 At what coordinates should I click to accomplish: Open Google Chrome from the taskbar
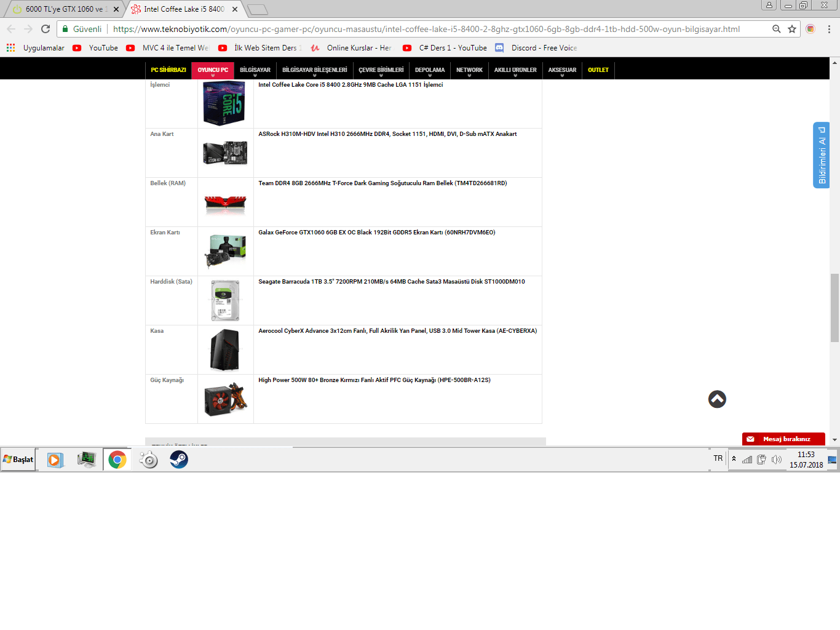[x=117, y=460]
